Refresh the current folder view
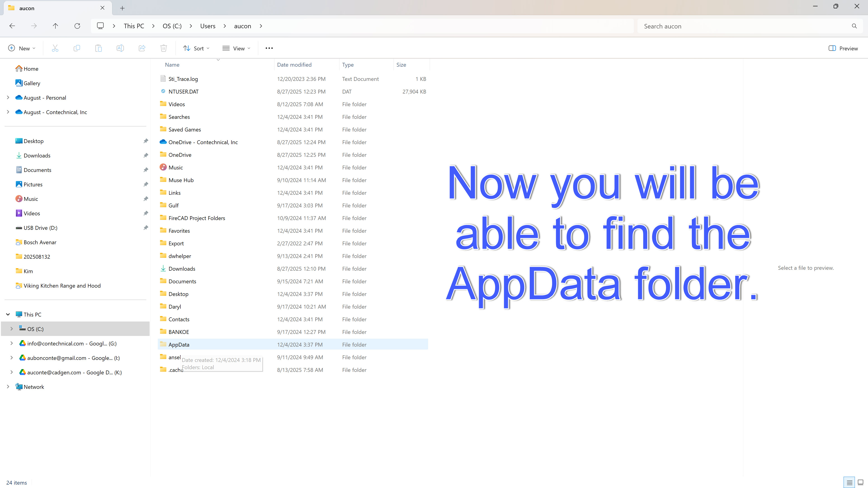This screenshot has height=488, width=868. [x=77, y=26]
